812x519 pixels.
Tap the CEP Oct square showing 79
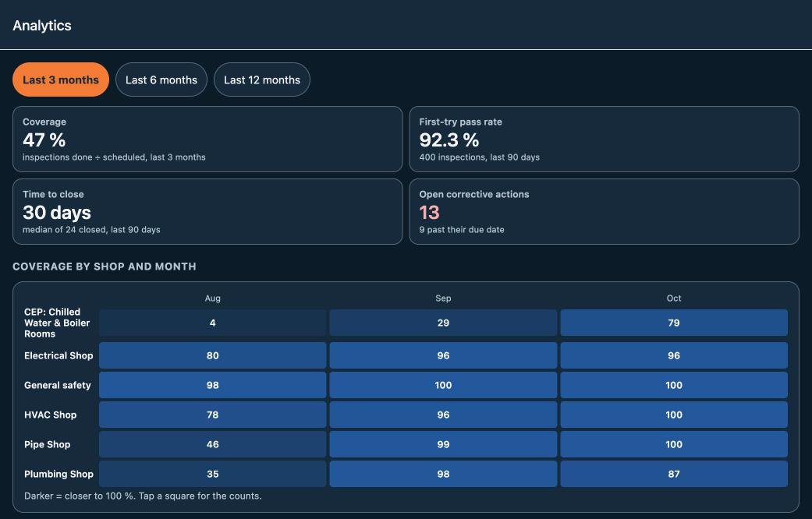[674, 323]
